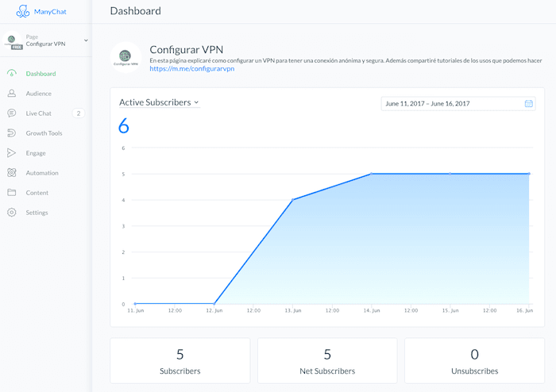Open the m.me/configurarvpn link
556x392 pixels.
pos(192,69)
